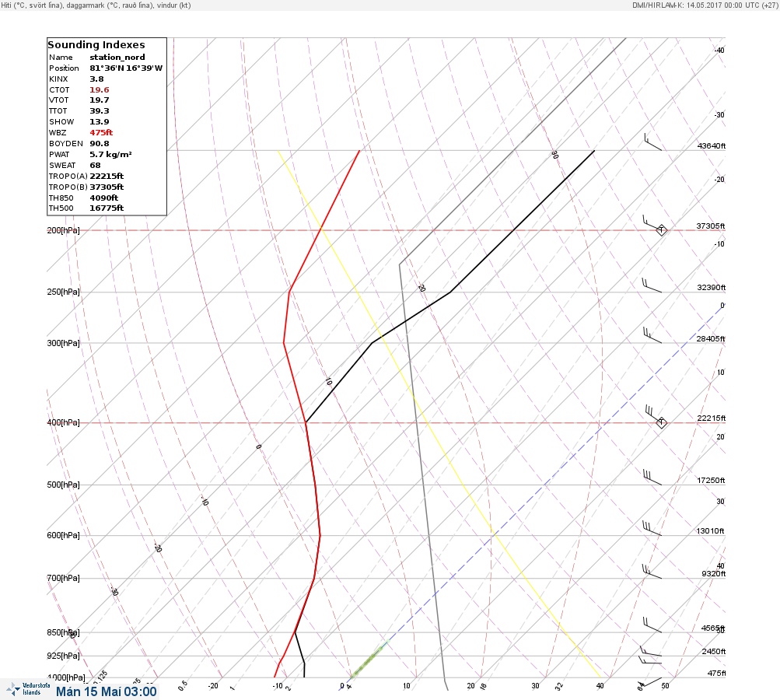Click the 28405ft height label on right axis

(x=711, y=339)
